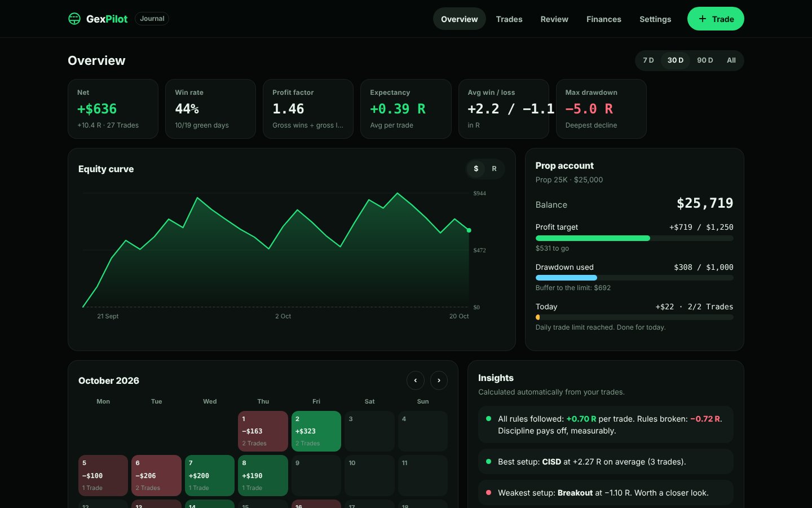This screenshot has height=508, width=812.
Task: Add a new trade with Trade button
Action: 716,19
